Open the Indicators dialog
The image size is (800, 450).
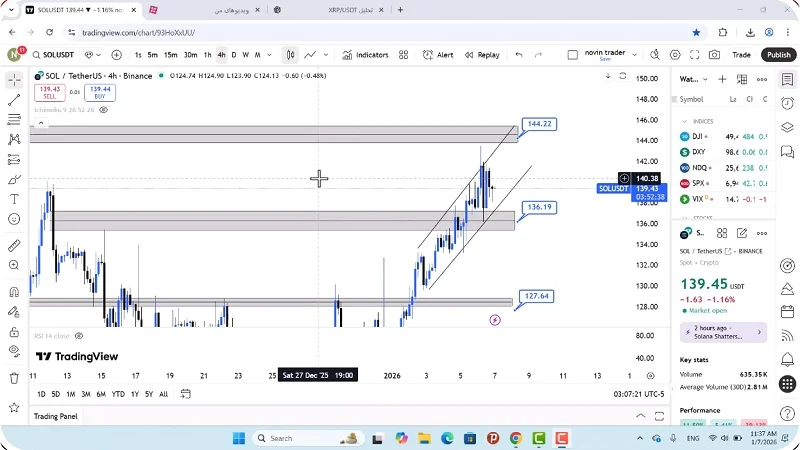pyautogui.click(x=365, y=55)
